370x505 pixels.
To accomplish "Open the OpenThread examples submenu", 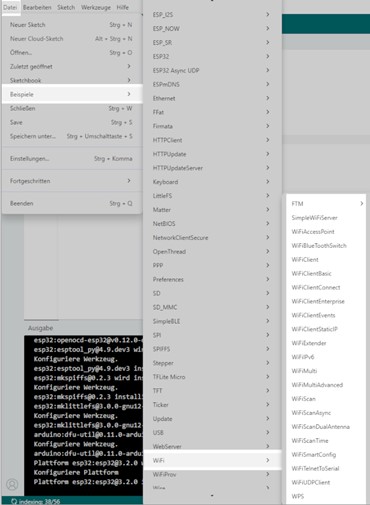I will click(x=212, y=252).
